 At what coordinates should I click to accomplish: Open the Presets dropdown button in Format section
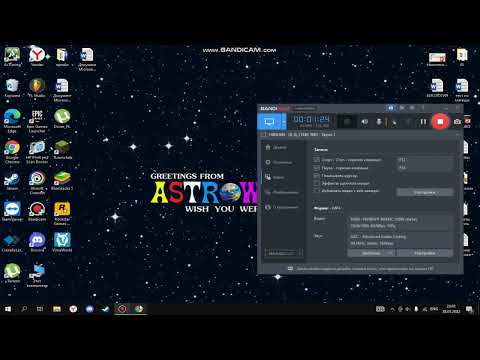(x=371, y=253)
